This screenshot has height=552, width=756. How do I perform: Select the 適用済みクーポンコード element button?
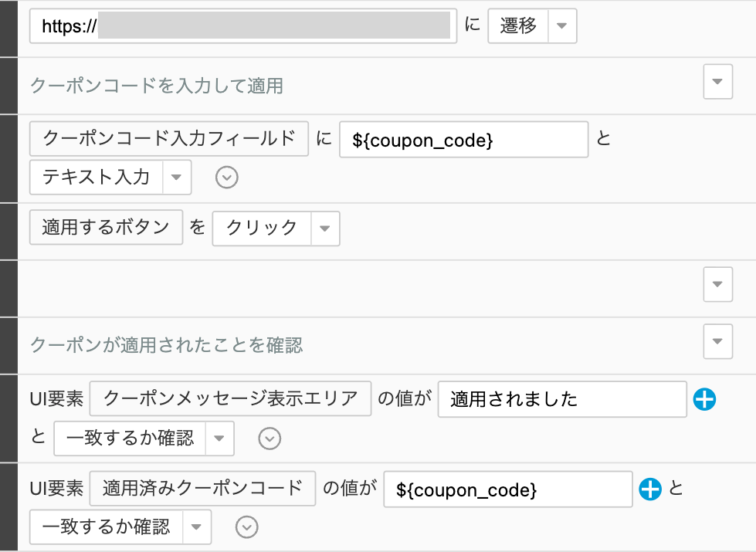coord(202,488)
